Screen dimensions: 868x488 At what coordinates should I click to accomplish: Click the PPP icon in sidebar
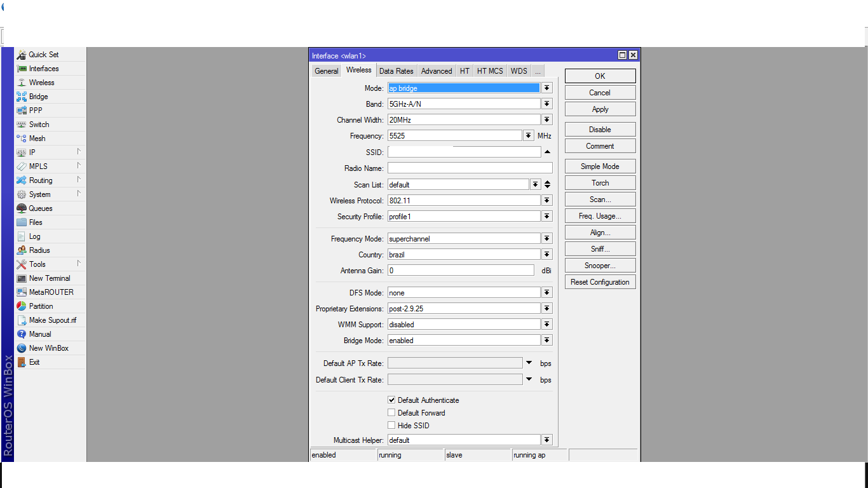[22, 111]
